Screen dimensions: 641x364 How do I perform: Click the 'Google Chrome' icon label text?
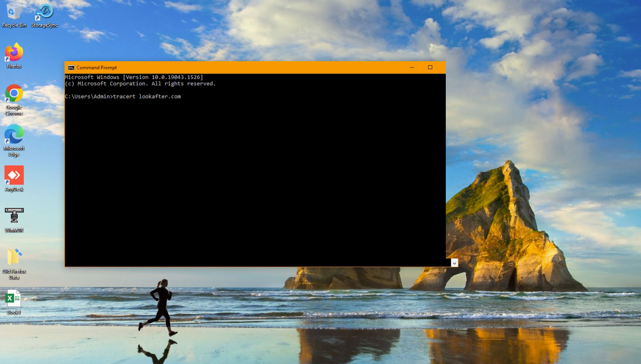pyautogui.click(x=14, y=110)
